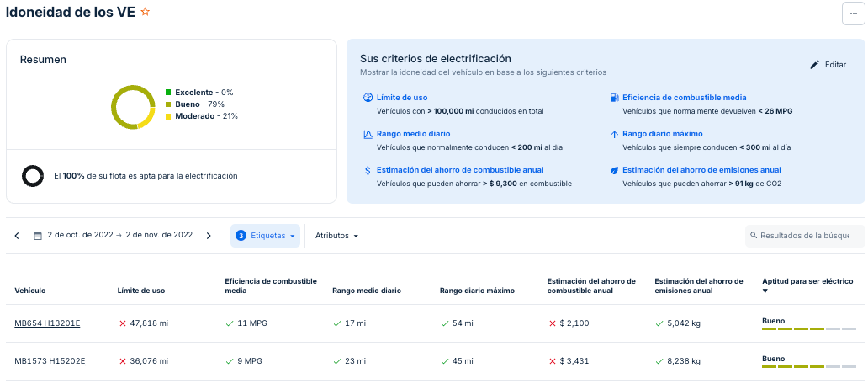This screenshot has width=868, height=384.
Task: Click the pencil Editar button
Action: point(828,65)
